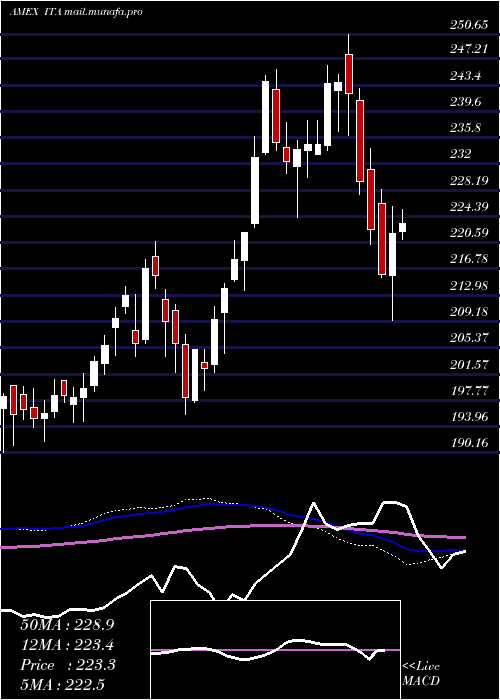Click the 50MA : 228.9 readout
This screenshot has width=500, height=700.
[x=65, y=625]
